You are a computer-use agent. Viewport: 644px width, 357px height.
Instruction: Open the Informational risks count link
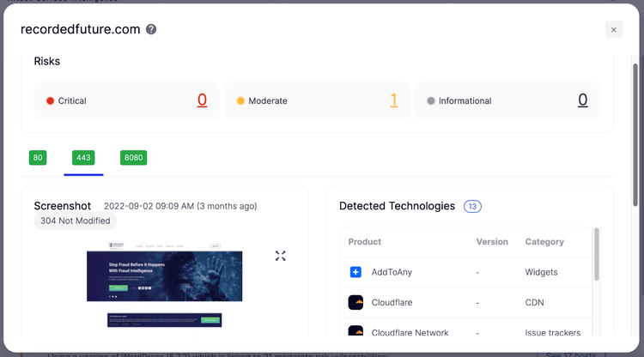click(582, 100)
